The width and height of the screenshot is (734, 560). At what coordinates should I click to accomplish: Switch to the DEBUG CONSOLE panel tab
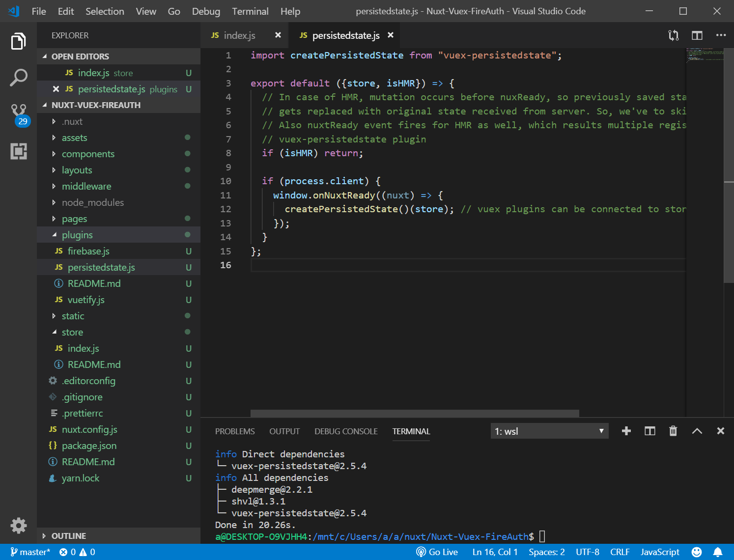point(346,431)
